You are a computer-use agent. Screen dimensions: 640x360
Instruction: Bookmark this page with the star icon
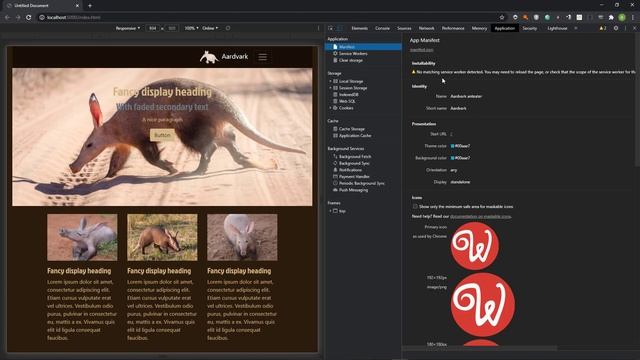tap(502, 18)
